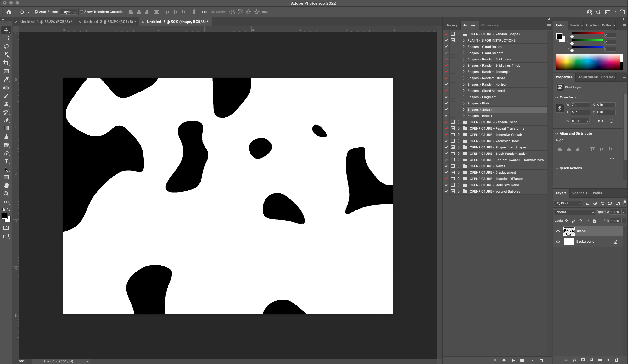Viewport: 628px width, 364px height.
Task: Expand the Shapes - Splash action
Action: coord(464,109)
